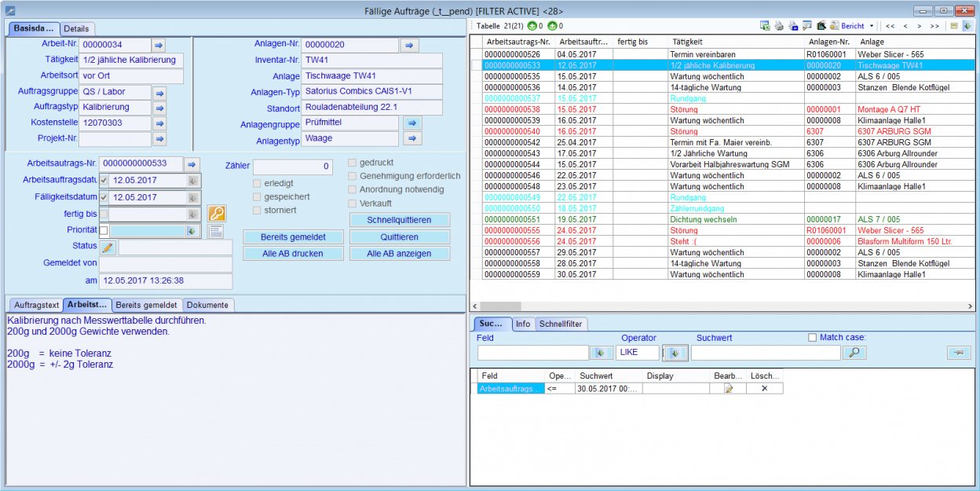This screenshot has height=491, width=980.
Task: Switch to the Details tab
Action: (x=76, y=28)
